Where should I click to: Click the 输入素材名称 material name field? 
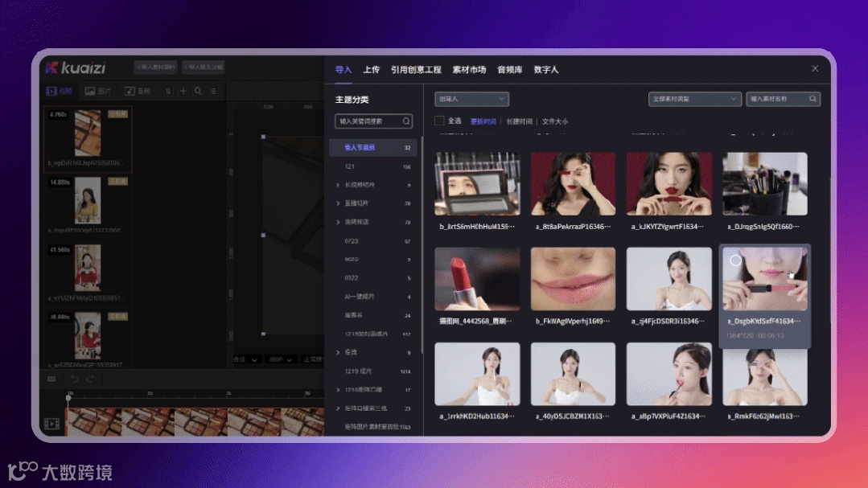pyautogui.click(x=783, y=99)
